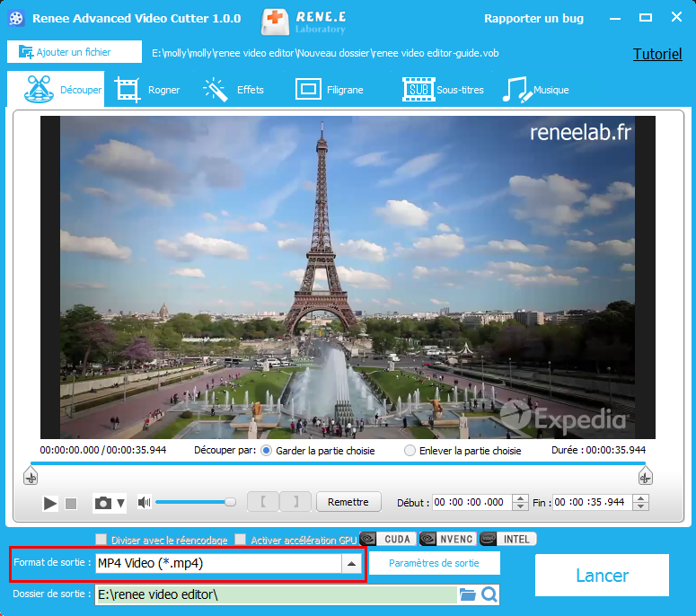This screenshot has height=616, width=696.
Task: Decrease the Fin time value
Action: 640,506
